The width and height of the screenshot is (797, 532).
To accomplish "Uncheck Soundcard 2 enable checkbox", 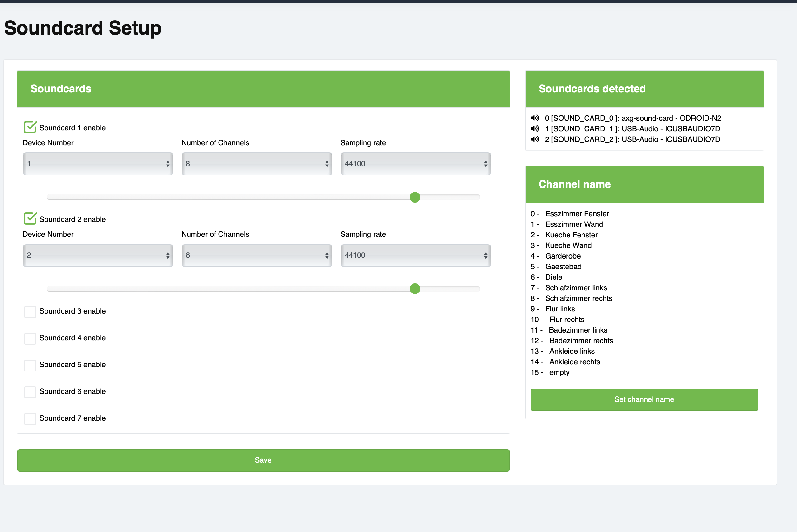I will (30, 219).
